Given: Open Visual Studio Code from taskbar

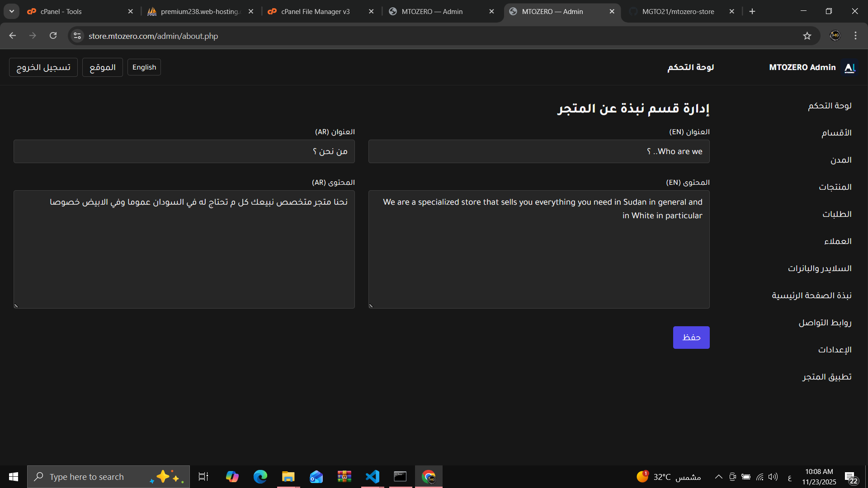Looking at the screenshot, I should coord(373,477).
